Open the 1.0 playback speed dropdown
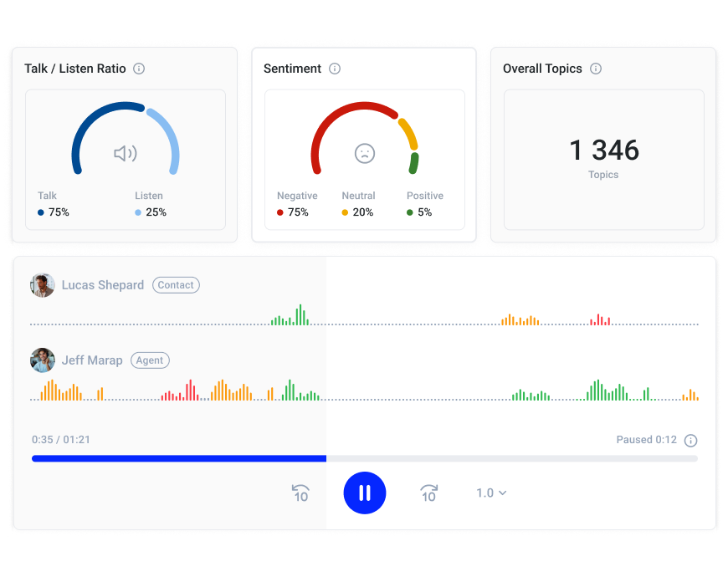The image size is (728, 577). pos(490,493)
